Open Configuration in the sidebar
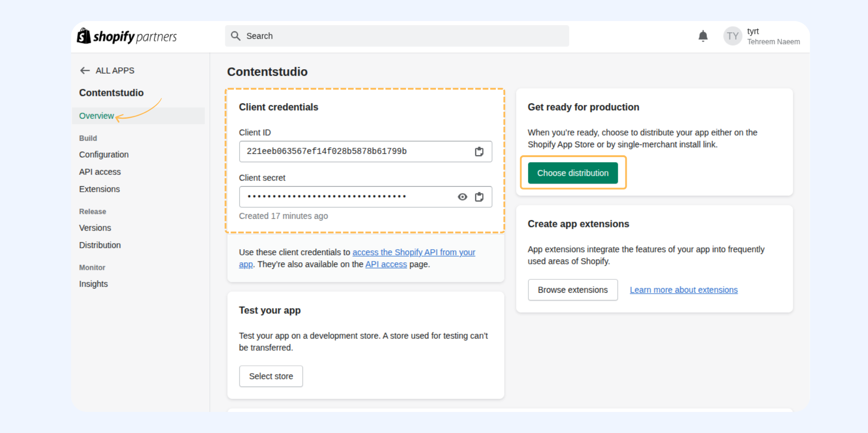The height and width of the screenshot is (433, 868). point(104,155)
